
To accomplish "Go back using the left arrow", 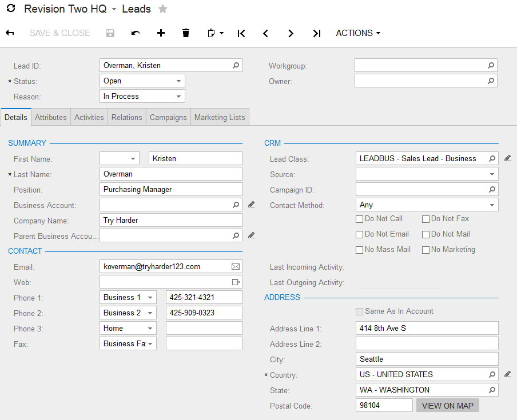I will coord(10,33).
